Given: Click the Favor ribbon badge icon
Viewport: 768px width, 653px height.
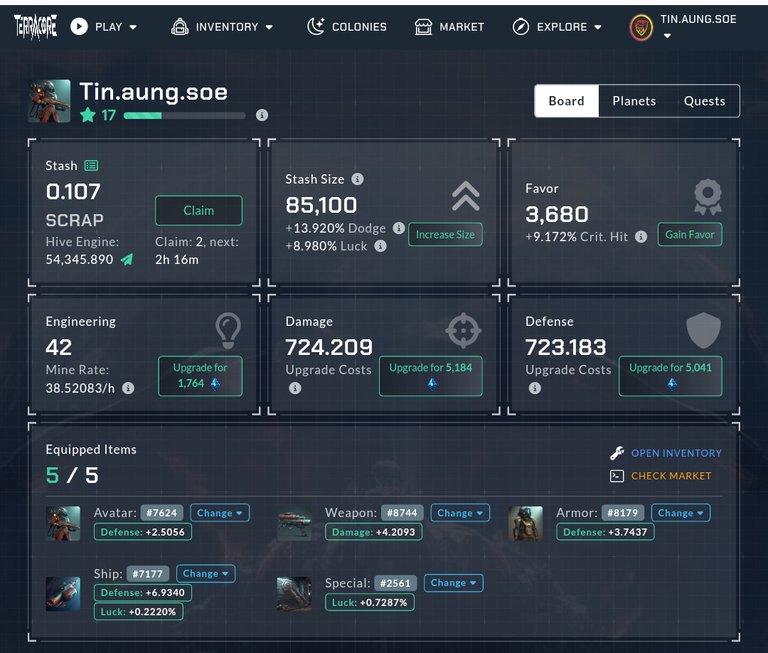Looking at the screenshot, I should pyautogui.click(x=708, y=197).
